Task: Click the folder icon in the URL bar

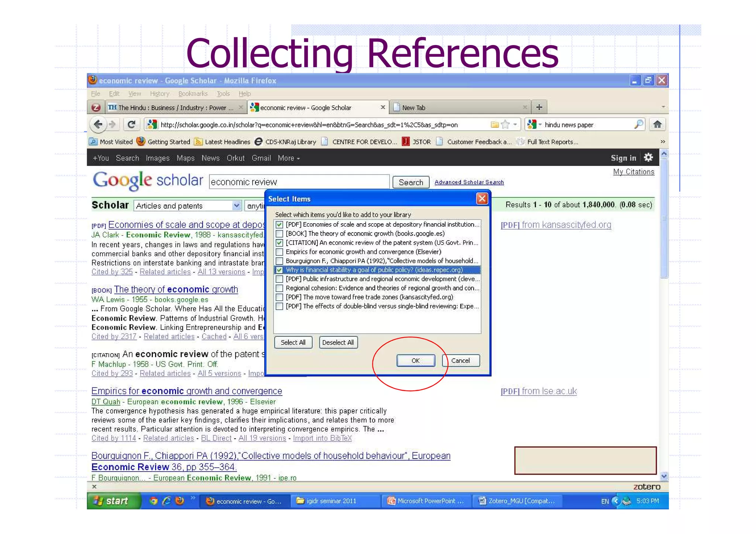Action: coord(495,125)
